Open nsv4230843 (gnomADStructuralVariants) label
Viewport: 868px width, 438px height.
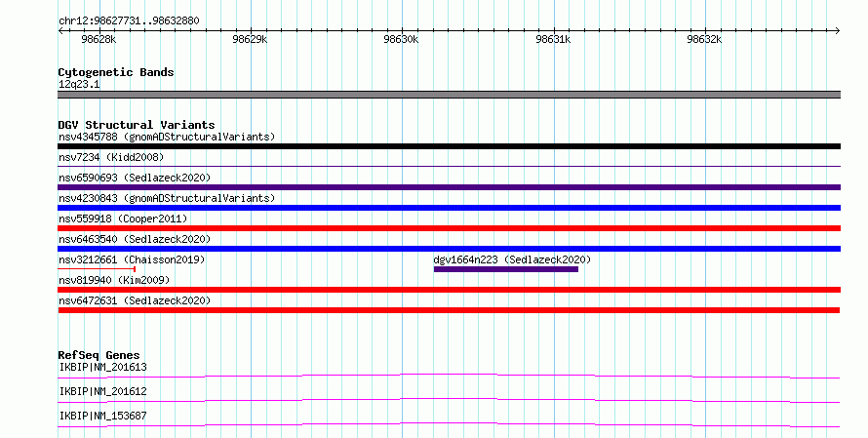pos(167,198)
